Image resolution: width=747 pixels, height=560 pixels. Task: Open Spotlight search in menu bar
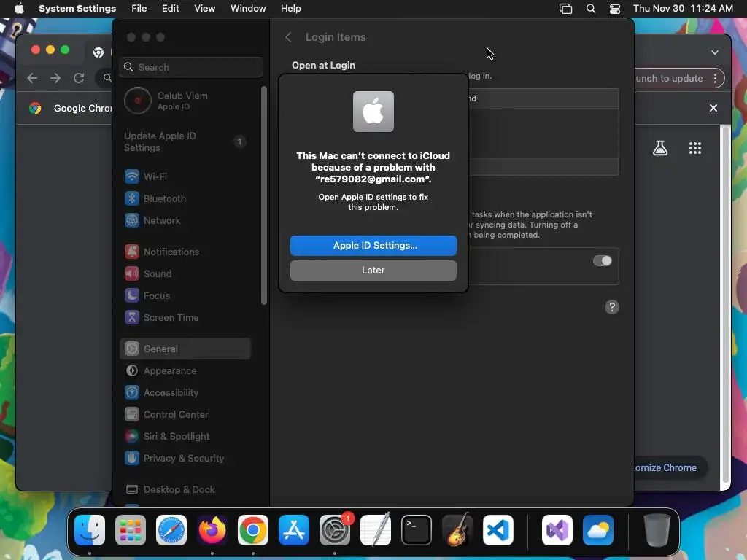point(591,9)
